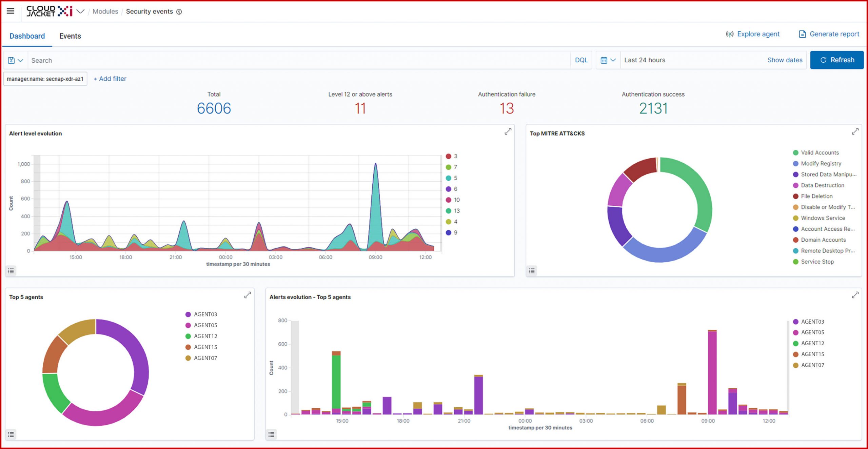Screen dimensions: 868x449
Task: Click Modify Registry legend entry
Action: click(817, 163)
